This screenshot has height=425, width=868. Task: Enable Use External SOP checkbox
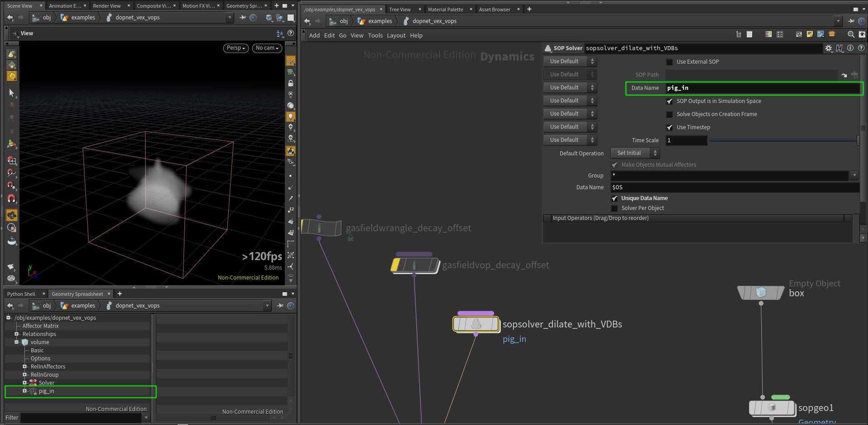pos(670,62)
